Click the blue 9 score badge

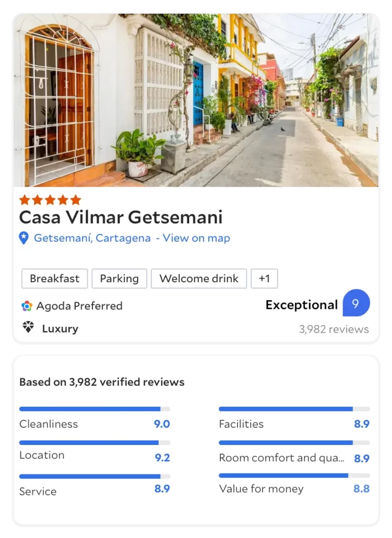point(356,303)
